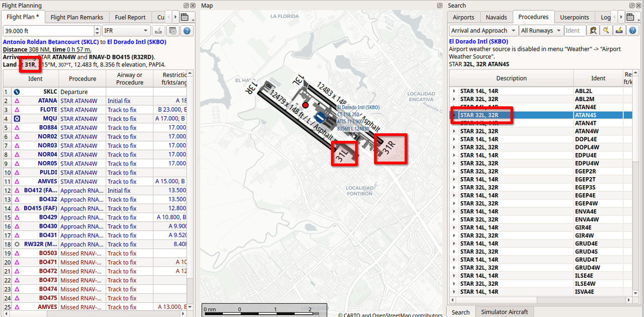Select the BO415 (FAF) row
Viewport: 644px width, 317px height.
[x=95, y=208]
